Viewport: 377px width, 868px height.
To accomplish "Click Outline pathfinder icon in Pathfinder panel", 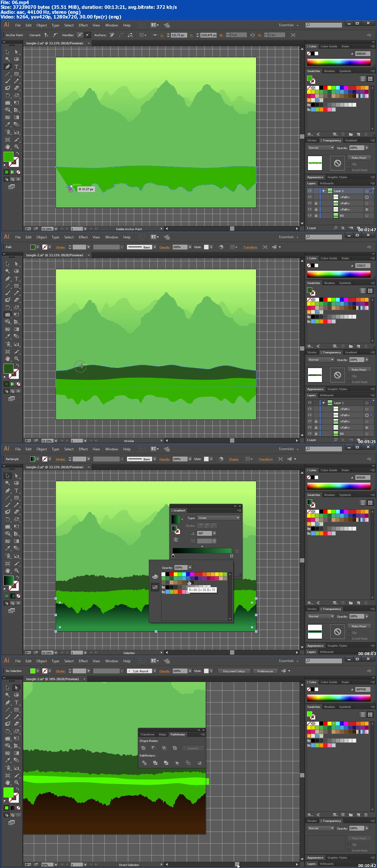I will coord(188,763).
